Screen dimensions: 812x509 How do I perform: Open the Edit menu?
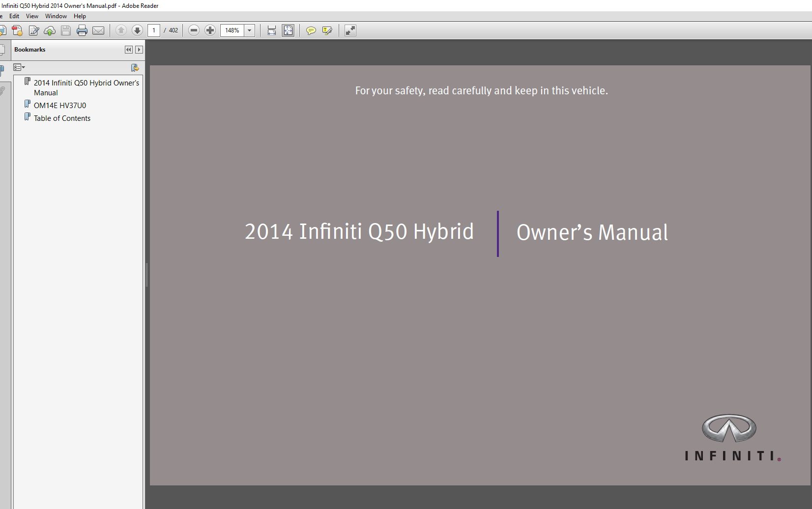[x=14, y=16]
